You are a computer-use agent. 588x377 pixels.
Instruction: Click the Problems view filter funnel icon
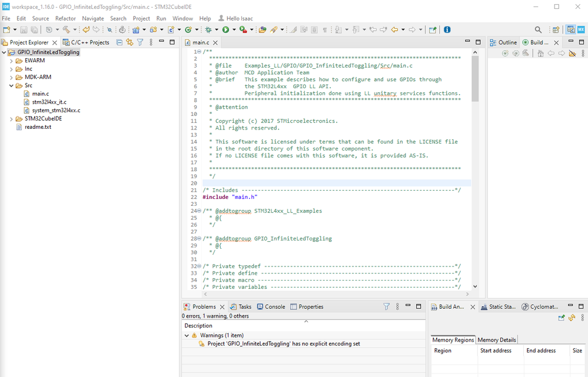coord(387,306)
